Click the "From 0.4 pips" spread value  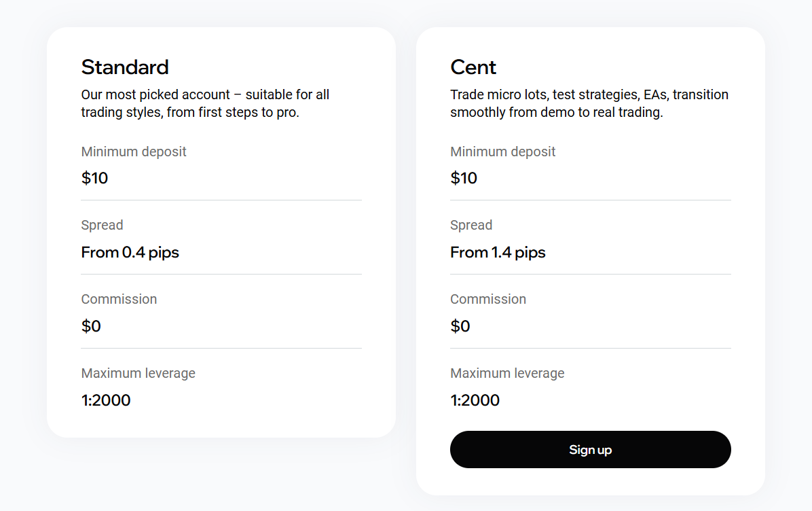tap(130, 253)
